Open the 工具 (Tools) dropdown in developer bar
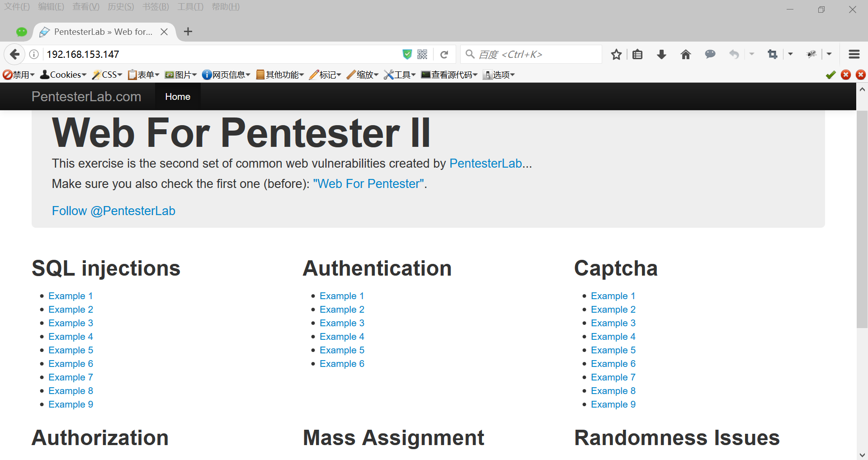Image resolution: width=868 pixels, height=460 pixels. click(x=400, y=75)
